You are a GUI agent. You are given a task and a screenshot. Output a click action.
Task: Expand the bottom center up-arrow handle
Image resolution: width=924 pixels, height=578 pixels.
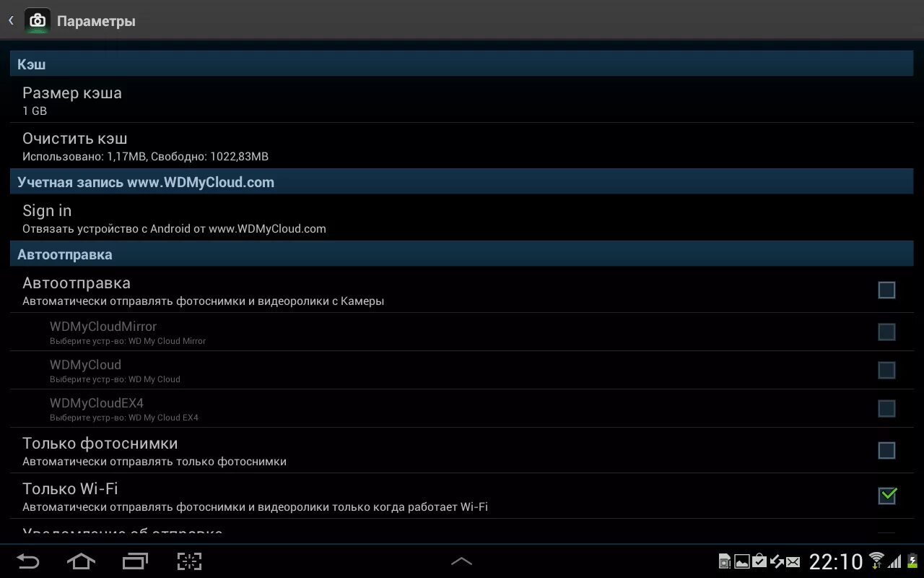461,561
